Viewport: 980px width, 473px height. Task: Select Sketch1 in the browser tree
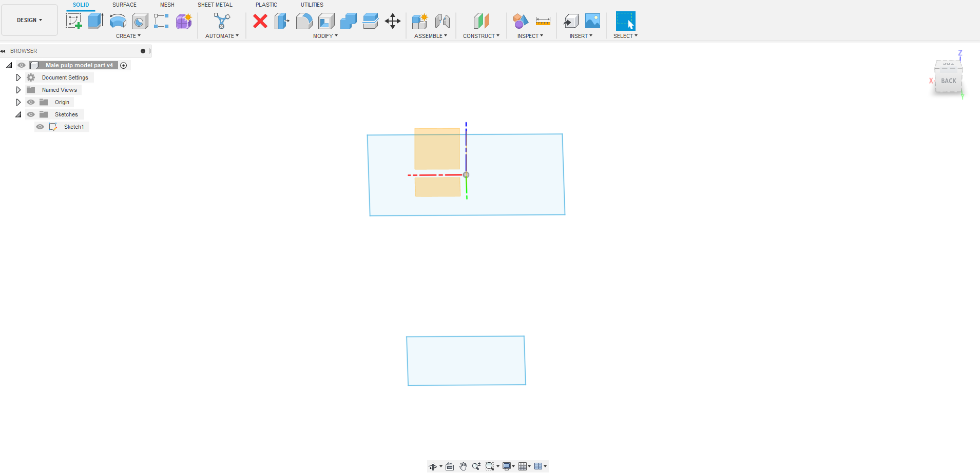tap(74, 127)
